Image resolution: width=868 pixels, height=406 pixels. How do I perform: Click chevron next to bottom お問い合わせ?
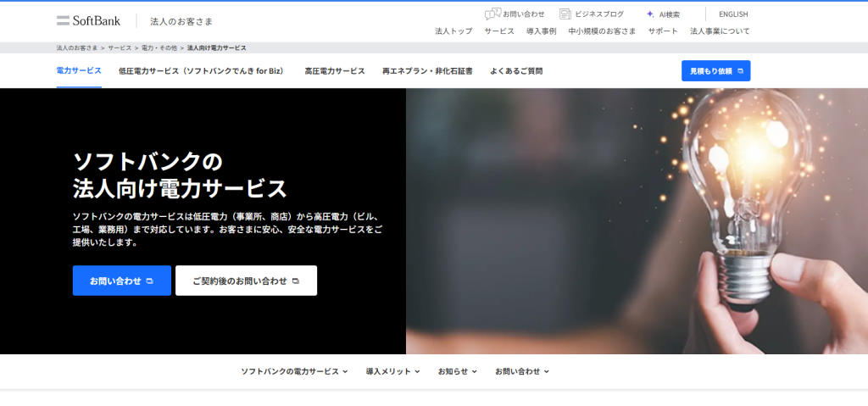point(547,371)
